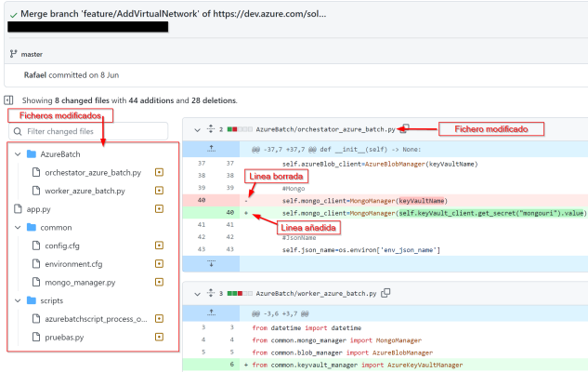Viewport: 588px width, 372px height.
Task: Click the master branch icon
Action: click(x=13, y=54)
